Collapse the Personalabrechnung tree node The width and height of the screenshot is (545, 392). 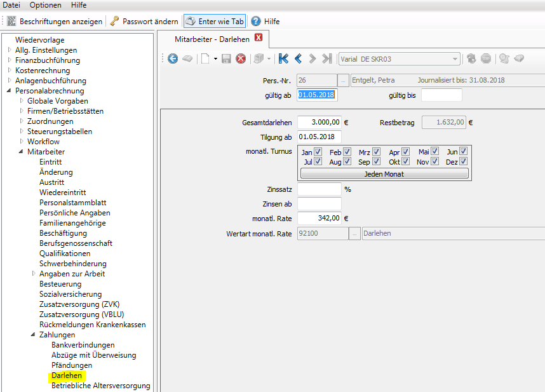(9, 91)
